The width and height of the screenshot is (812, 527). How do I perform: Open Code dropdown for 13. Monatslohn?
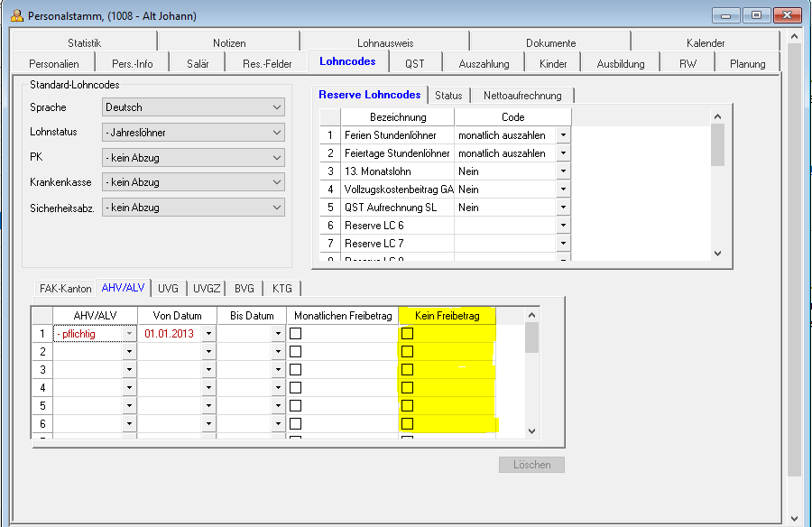pos(563,171)
